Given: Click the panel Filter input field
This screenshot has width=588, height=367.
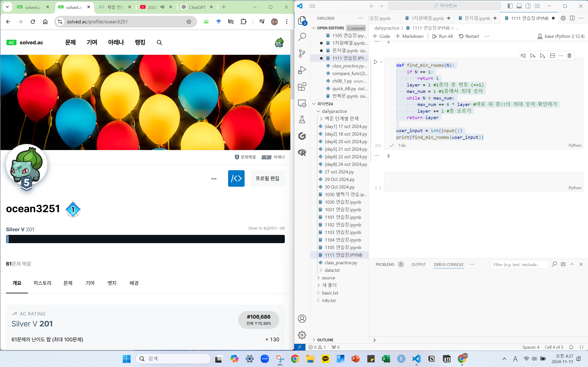Looking at the screenshot, I should [520, 264].
